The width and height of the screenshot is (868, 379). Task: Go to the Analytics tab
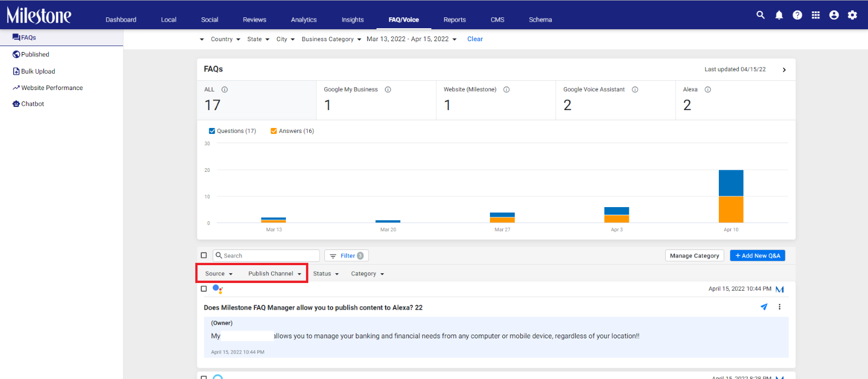[x=304, y=20]
